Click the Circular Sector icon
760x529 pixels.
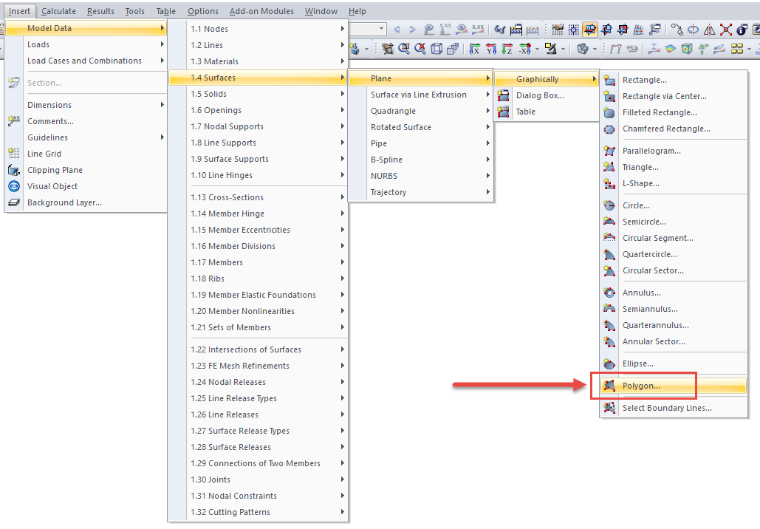click(x=609, y=271)
